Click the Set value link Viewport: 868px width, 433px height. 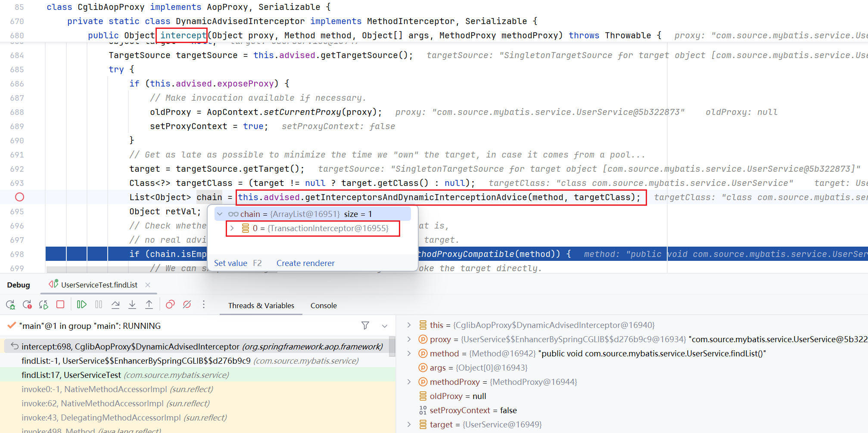pos(230,263)
